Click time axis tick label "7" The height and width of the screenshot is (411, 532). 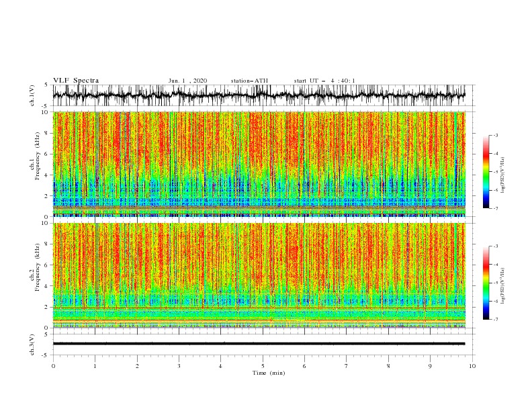click(x=347, y=366)
